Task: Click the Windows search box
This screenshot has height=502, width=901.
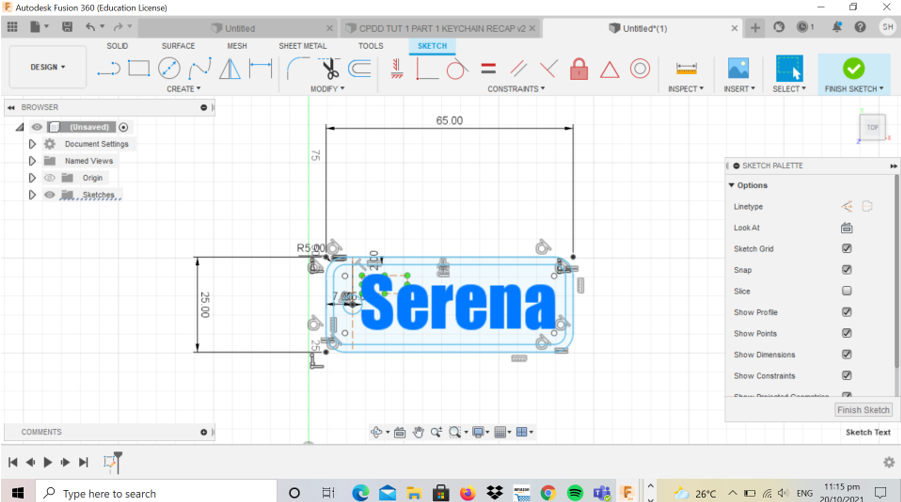Action: [x=157, y=493]
